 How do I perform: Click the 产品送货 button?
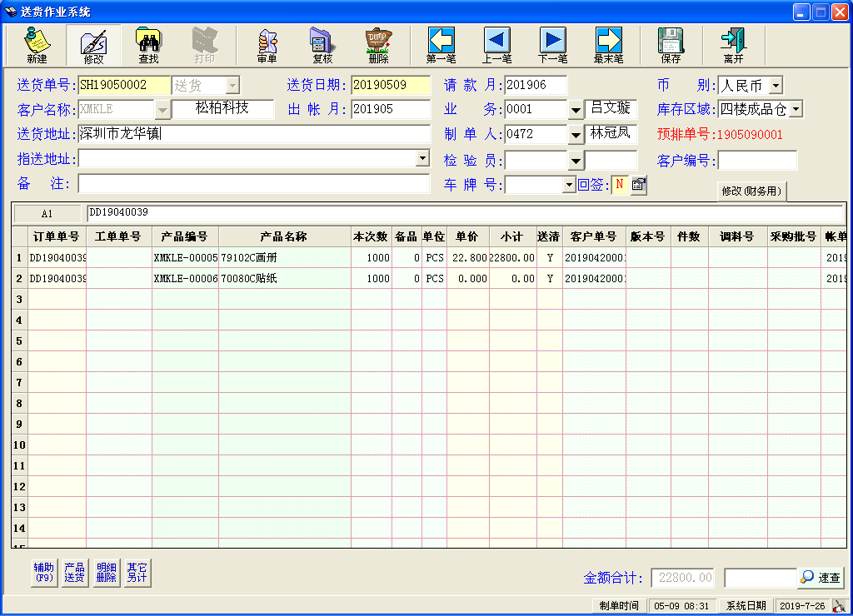pyautogui.click(x=74, y=573)
